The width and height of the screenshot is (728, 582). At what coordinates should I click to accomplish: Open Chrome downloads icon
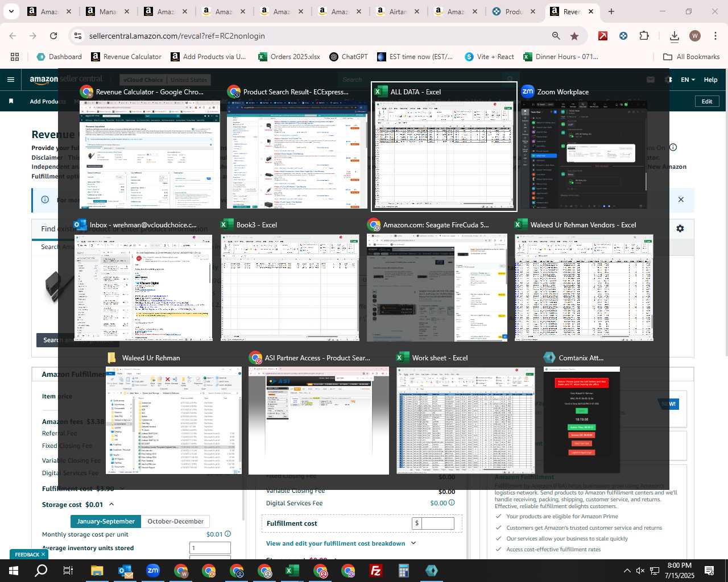pyautogui.click(x=675, y=36)
